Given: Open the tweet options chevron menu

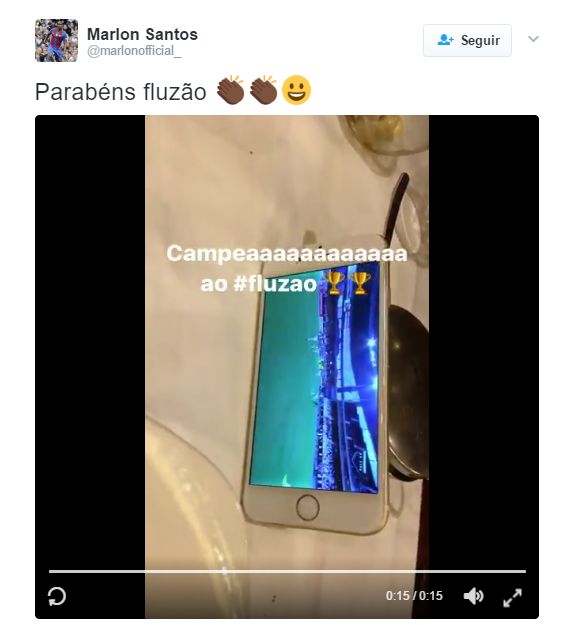Looking at the screenshot, I should 533,39.
